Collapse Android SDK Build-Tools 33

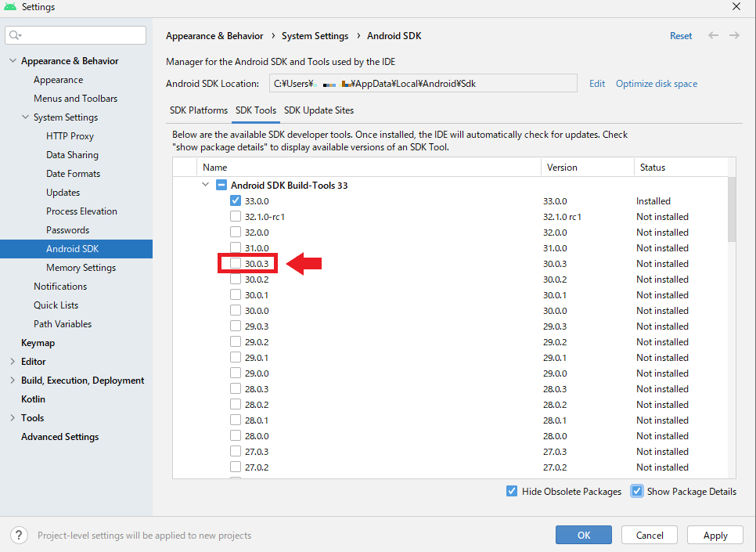[x=205, y=185]
